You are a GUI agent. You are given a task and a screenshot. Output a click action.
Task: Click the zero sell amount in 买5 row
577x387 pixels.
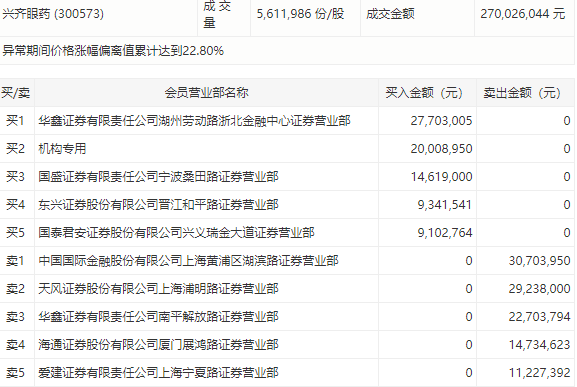pyautogui.click(x=567, y=232)
